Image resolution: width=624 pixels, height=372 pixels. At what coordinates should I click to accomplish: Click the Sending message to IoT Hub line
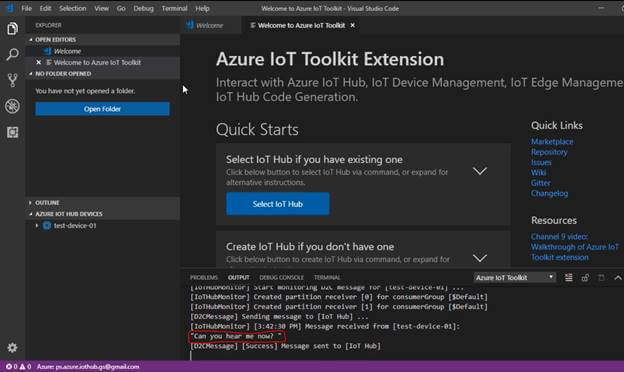(279, 317)
